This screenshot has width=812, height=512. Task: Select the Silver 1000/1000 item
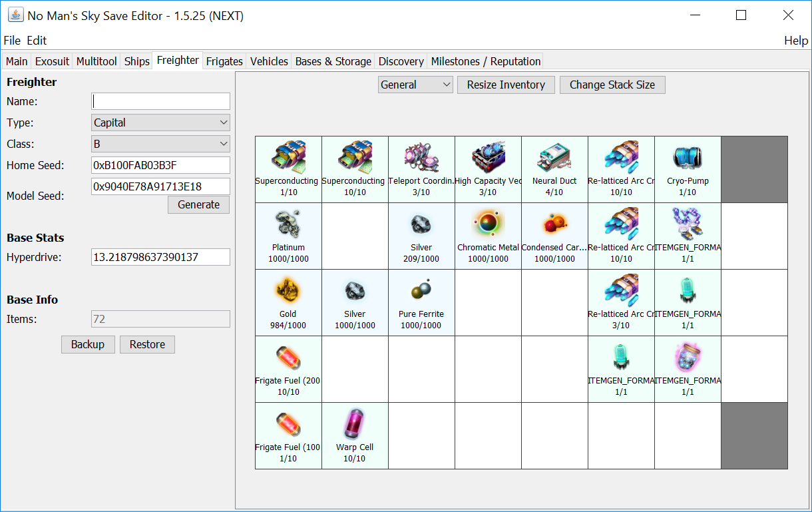355,303
